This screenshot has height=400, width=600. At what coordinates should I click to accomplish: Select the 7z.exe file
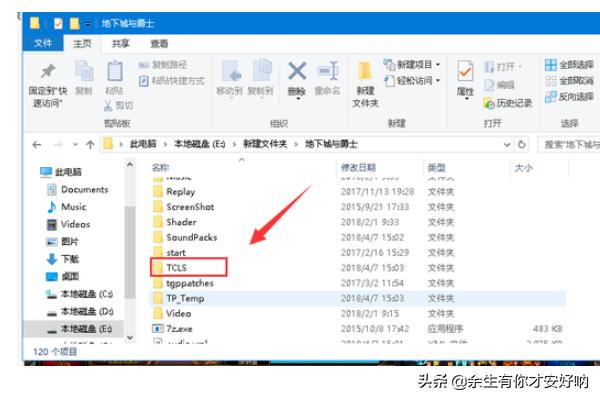point(181,328)
